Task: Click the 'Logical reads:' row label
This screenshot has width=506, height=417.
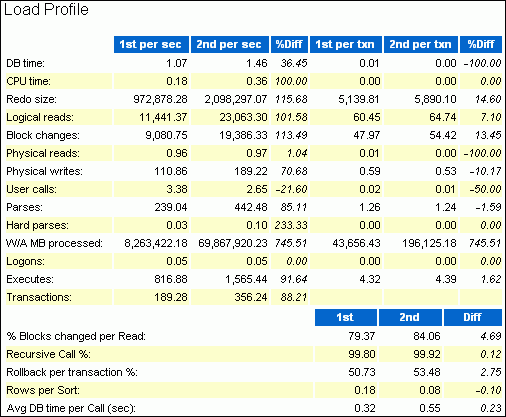Action: click(x=40, y=117)
